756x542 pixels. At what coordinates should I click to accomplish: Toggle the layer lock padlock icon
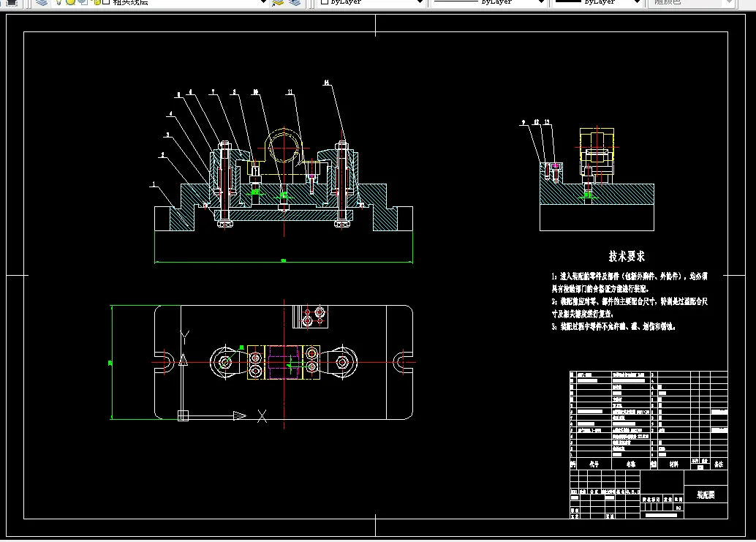click(x=95, y=2)
